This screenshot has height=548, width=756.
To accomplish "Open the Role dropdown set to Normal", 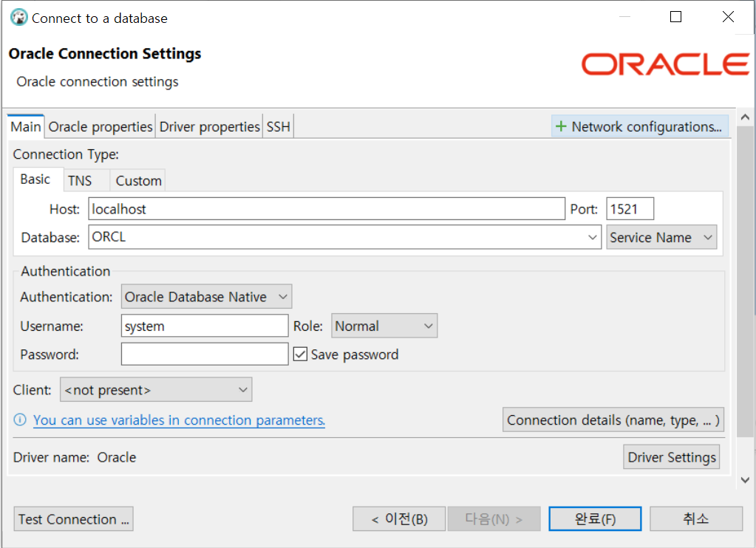I will coord(384,326).
